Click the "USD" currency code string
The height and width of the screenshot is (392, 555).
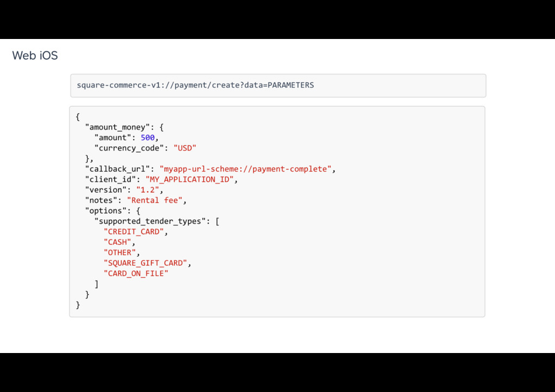coord(185,148)
